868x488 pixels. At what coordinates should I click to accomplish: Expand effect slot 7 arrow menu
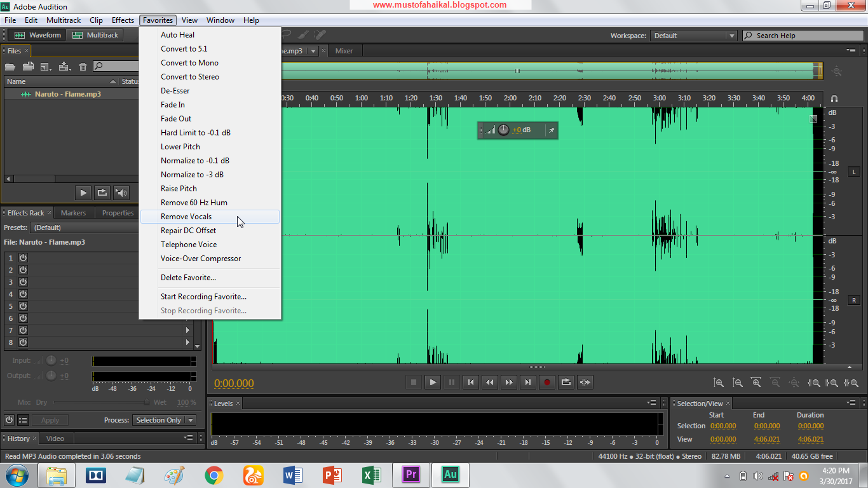pos(187,330)
